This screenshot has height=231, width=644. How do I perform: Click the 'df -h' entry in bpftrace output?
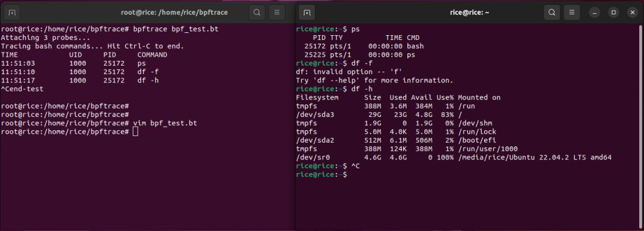coord(148,81)
